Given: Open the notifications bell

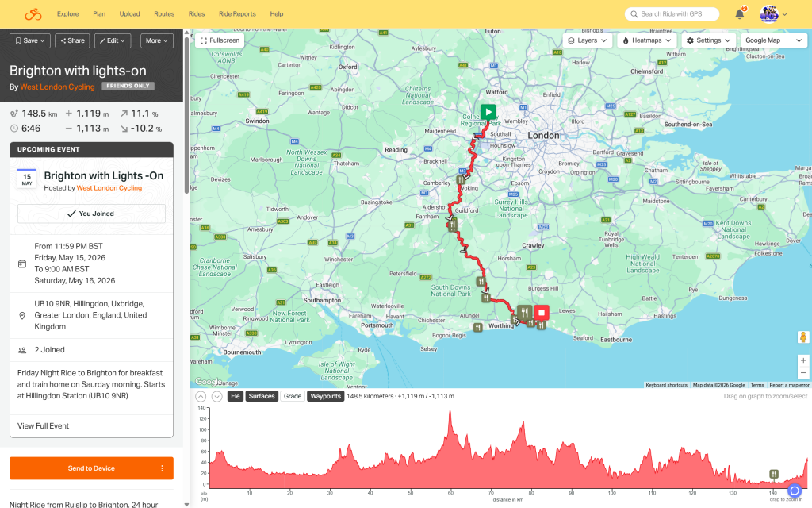Looking at the screenshot, I should click(739, 14).
